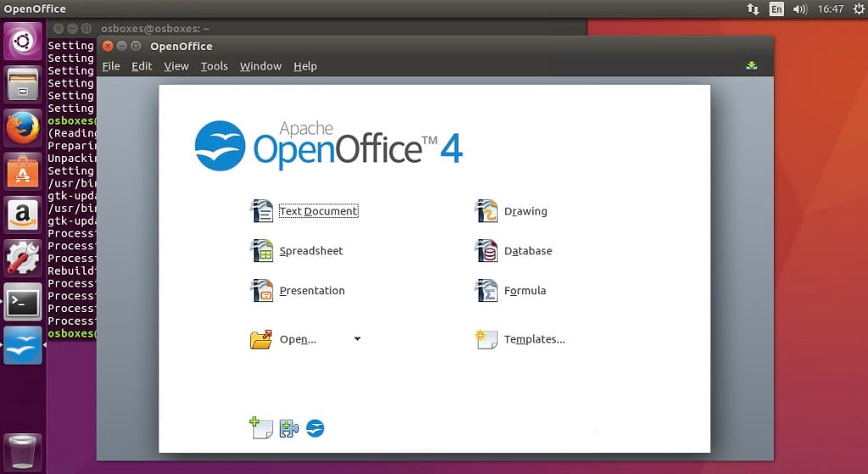The height and width of the screenshot is (474, 868).
Task: Click the Text Document icon
Action: pos(261,211)
